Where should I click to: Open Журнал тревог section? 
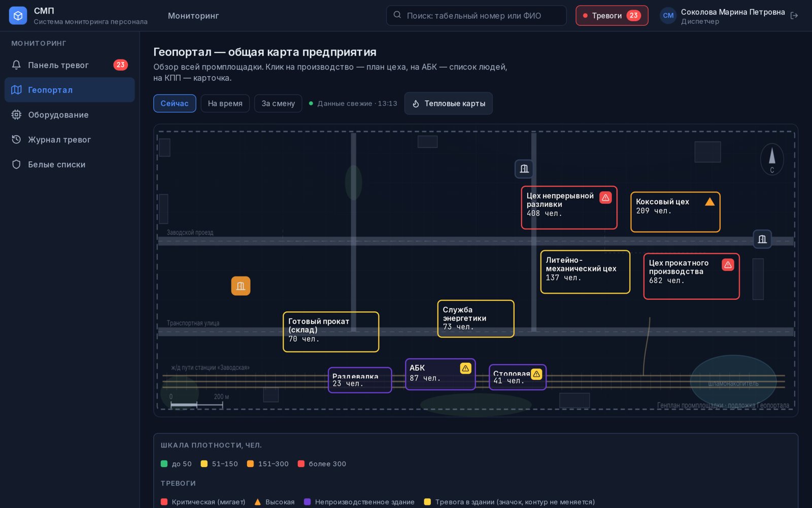70,140
